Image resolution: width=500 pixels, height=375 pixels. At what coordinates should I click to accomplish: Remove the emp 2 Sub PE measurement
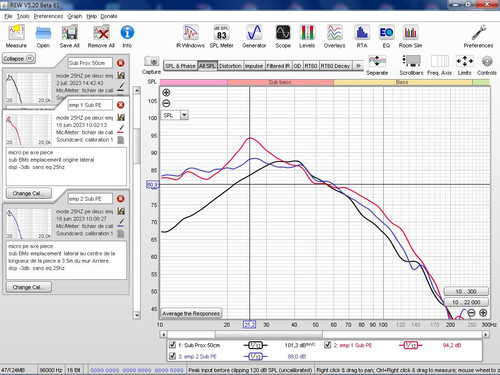[x=121, y=199]
